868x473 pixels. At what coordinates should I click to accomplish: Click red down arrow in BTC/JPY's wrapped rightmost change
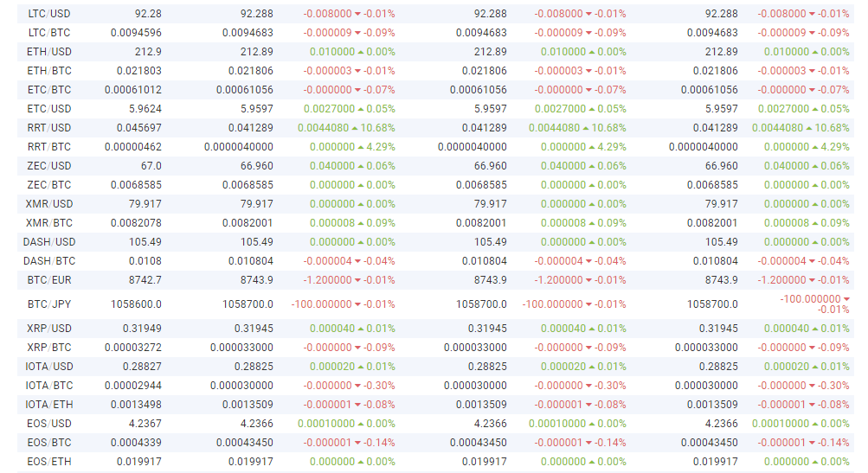pos(845,299)
